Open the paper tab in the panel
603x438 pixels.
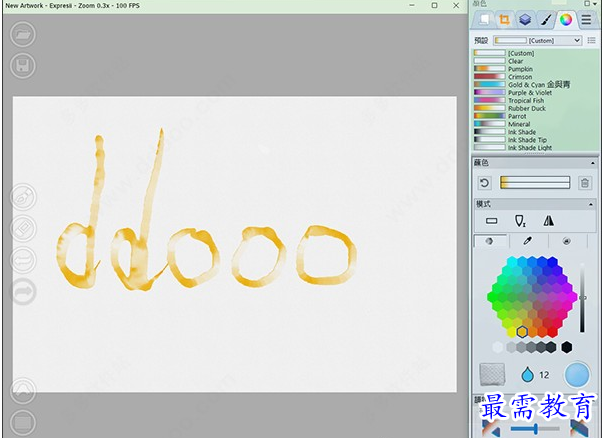tap(484, 19)
